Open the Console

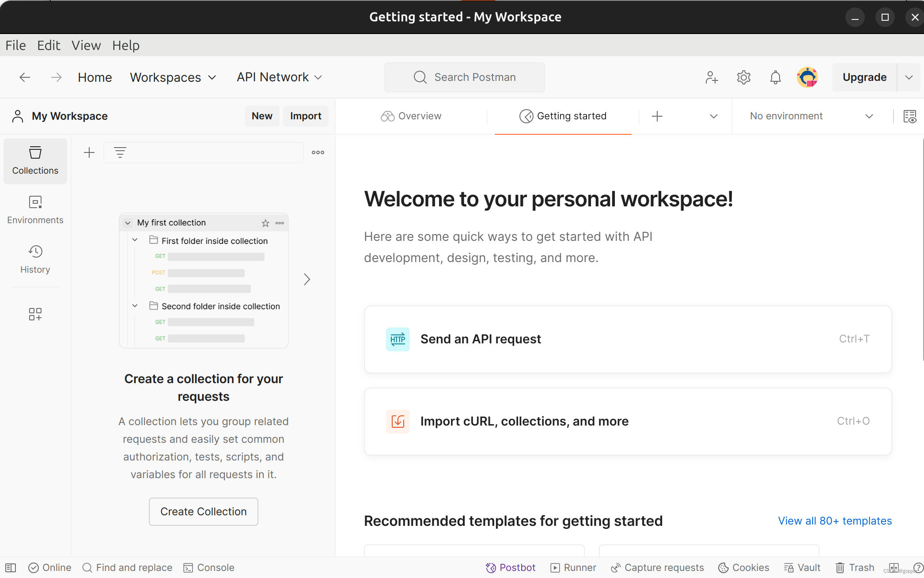point(209,568)
